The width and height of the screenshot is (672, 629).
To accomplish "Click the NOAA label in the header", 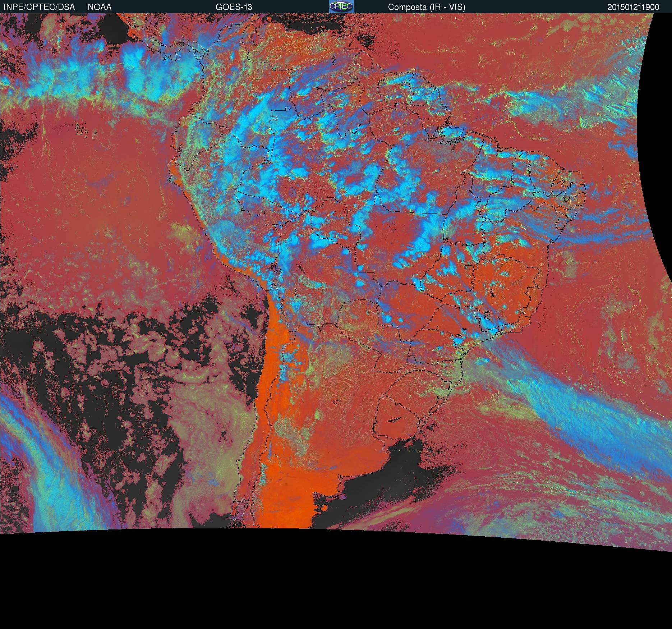I will 100,7.
